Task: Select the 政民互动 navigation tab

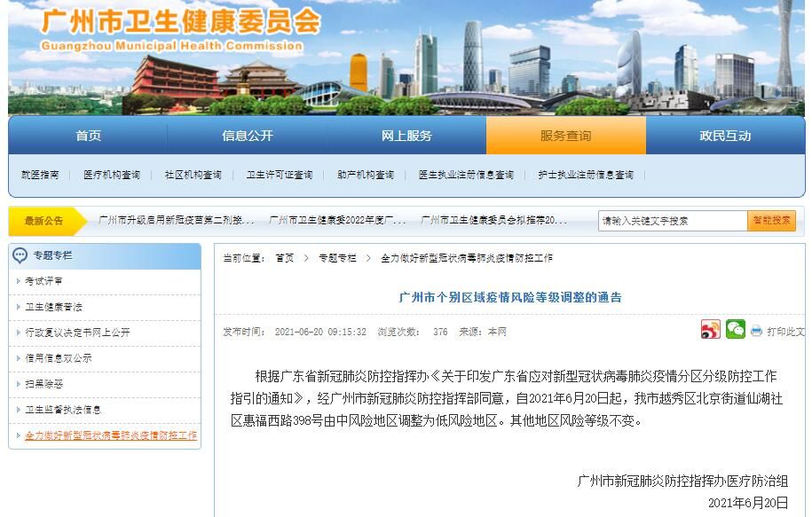Action: (725, 136)
